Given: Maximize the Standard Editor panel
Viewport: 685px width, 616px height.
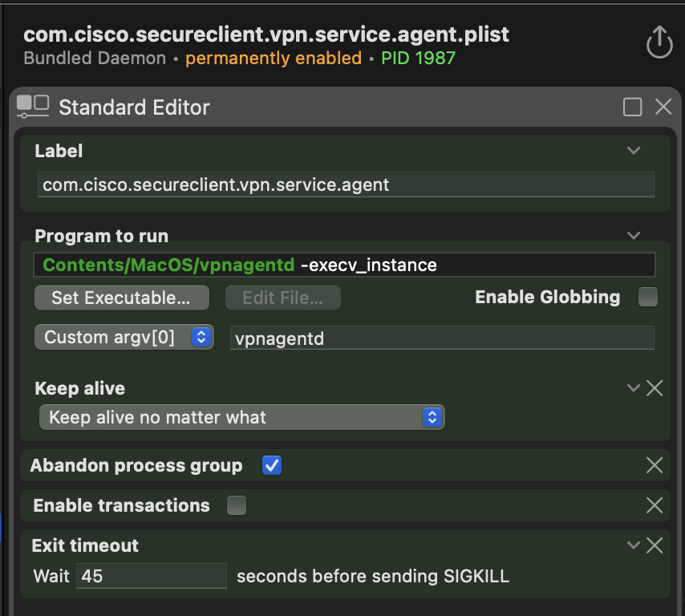Looking at the screenshot, I should [x=632, y=107].
